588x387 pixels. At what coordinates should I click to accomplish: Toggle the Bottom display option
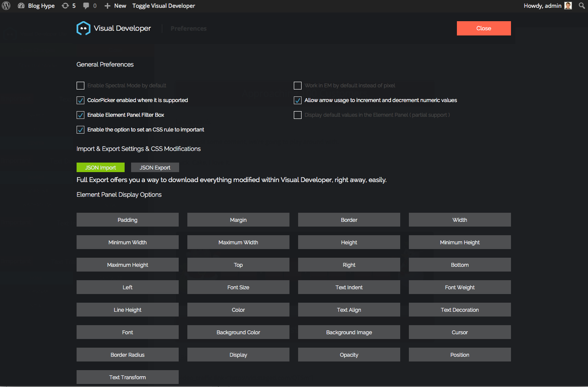[460, 265]
